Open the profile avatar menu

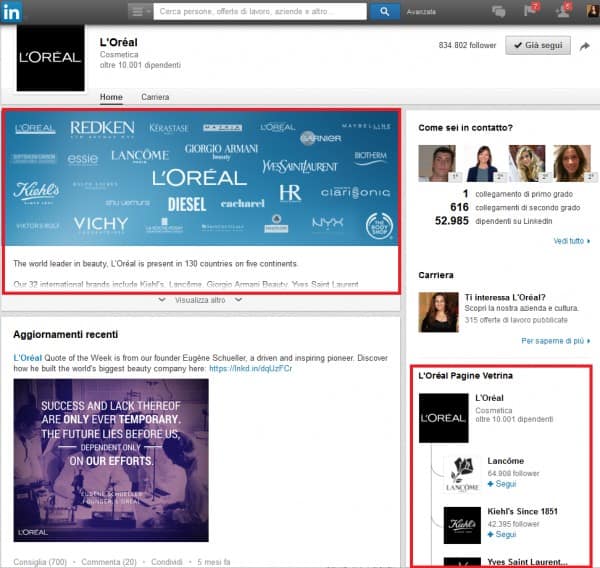pos(593,10)
